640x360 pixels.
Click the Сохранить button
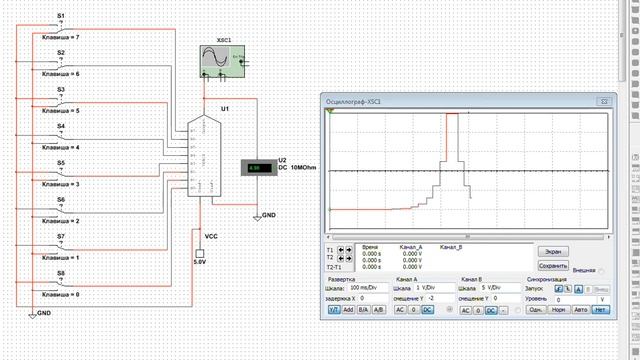click(x=553, y=266)
